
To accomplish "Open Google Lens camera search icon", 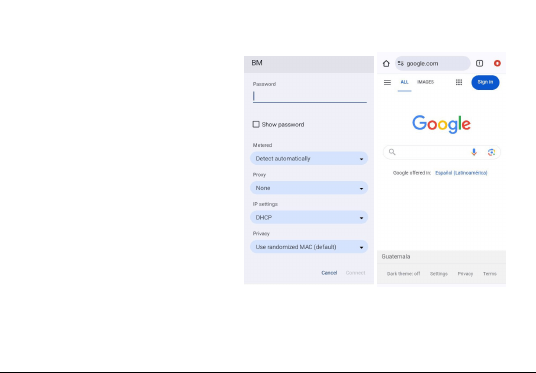I will 491,152.
